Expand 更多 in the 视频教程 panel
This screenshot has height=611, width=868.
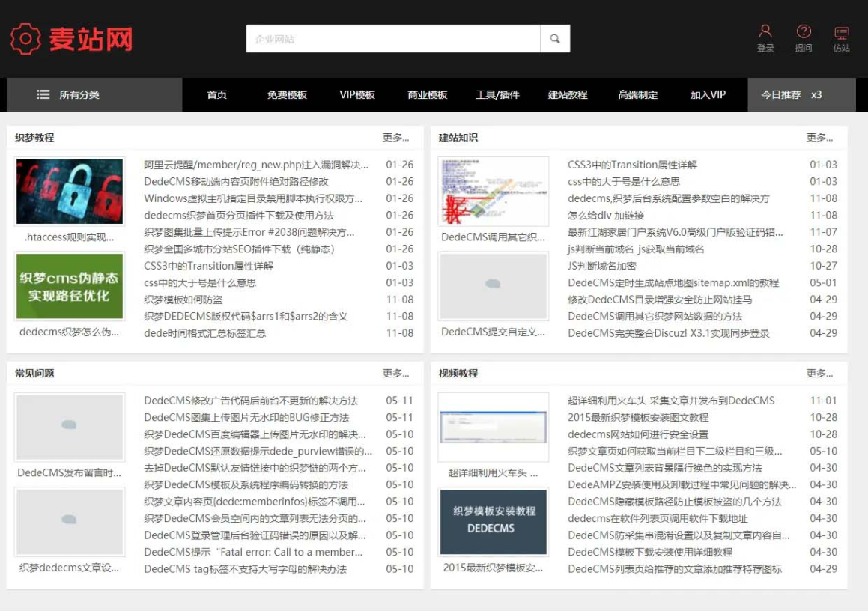pos(819,374)
